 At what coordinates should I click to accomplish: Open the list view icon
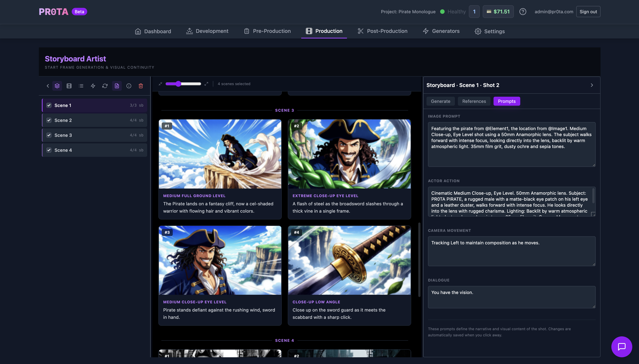click(81, 86)
